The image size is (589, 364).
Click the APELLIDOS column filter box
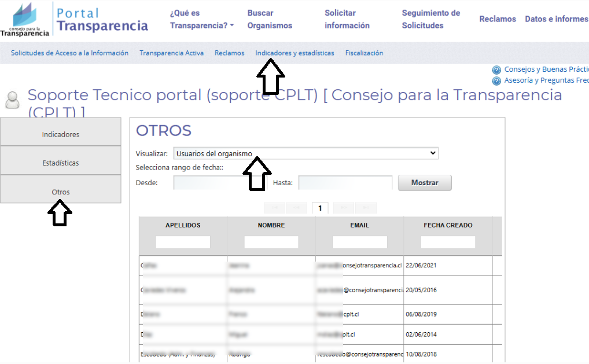(x=183, y=242)
